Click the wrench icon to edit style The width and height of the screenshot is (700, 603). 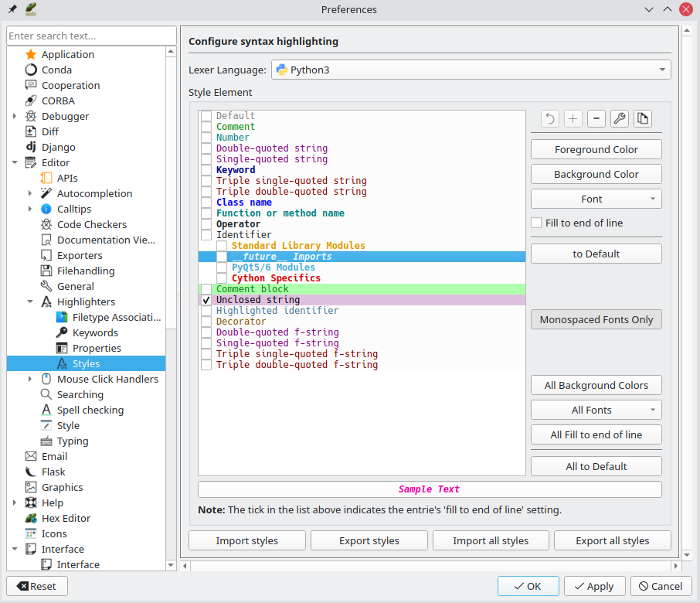pos(619,118)
